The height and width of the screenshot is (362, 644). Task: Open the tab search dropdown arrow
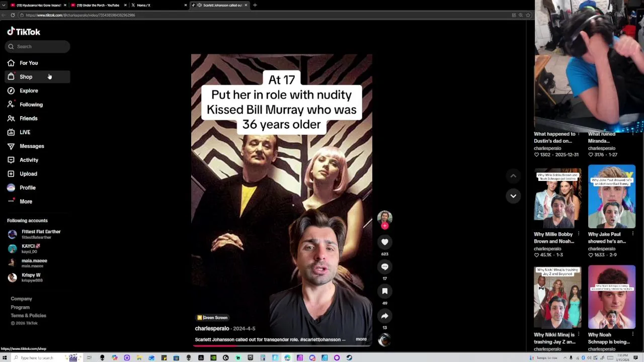(4, 5)
